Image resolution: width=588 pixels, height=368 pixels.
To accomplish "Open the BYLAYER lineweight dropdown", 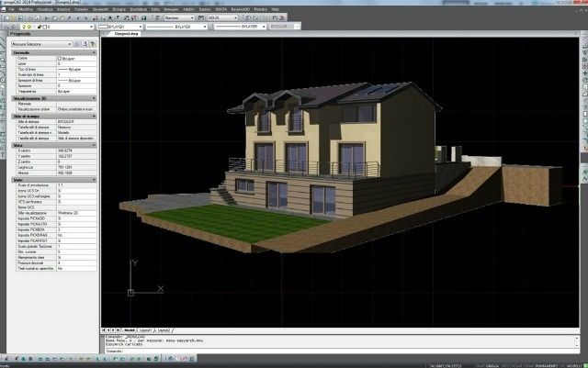I will pos(240,27).
